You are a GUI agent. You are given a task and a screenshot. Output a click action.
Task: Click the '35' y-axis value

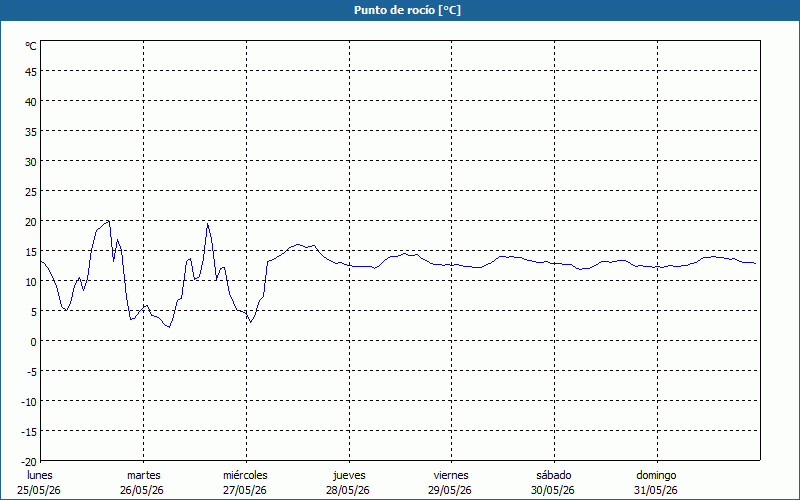point(31,132)
